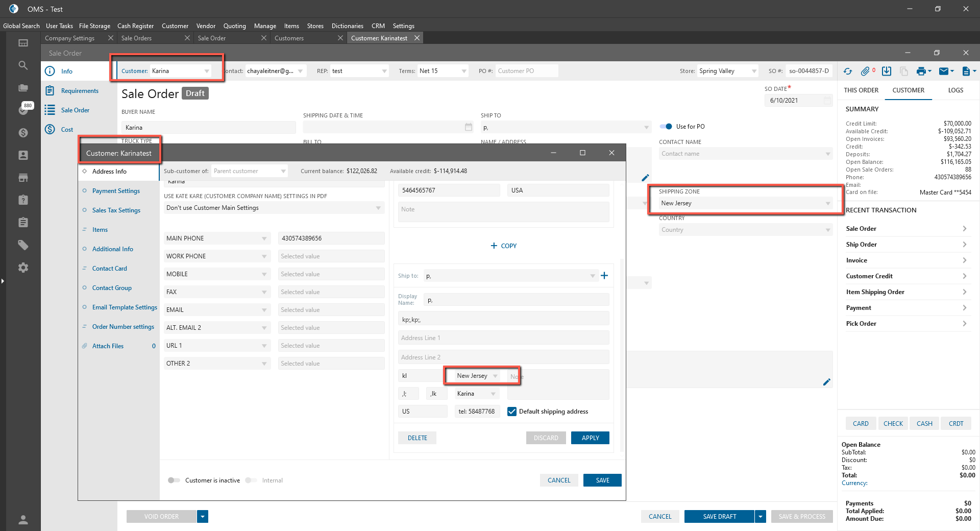The height and width of the screenshot is (531, 980).
Task: Open attachments via the paperclip icon
Action: 865,71
